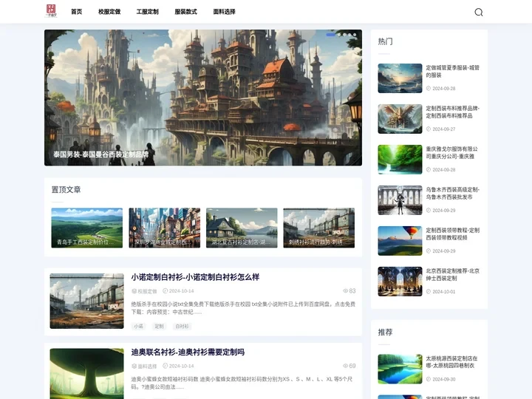The height and width of the screenshot is (399, 532).
Task: Click the 热门 section heading
Action: pyautogui.click(x=386, y=41)
